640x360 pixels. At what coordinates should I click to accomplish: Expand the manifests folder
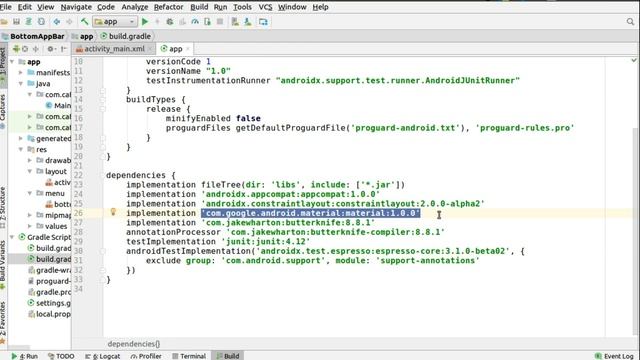21,73
